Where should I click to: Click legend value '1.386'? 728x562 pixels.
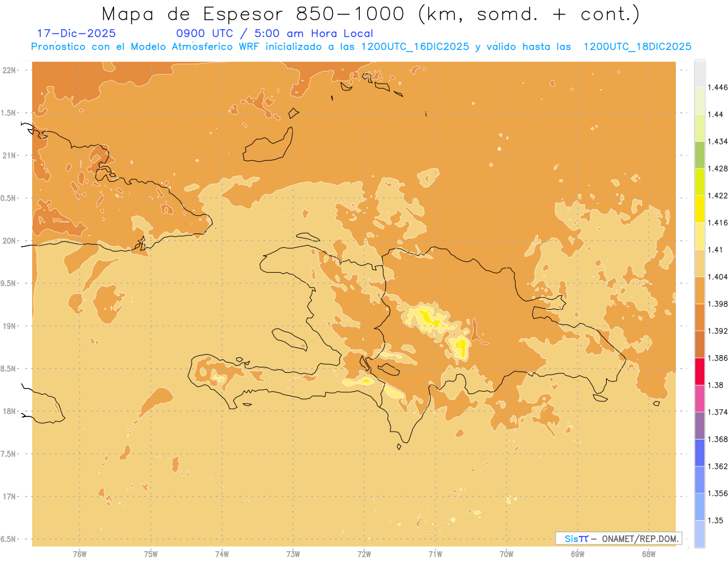717,358
